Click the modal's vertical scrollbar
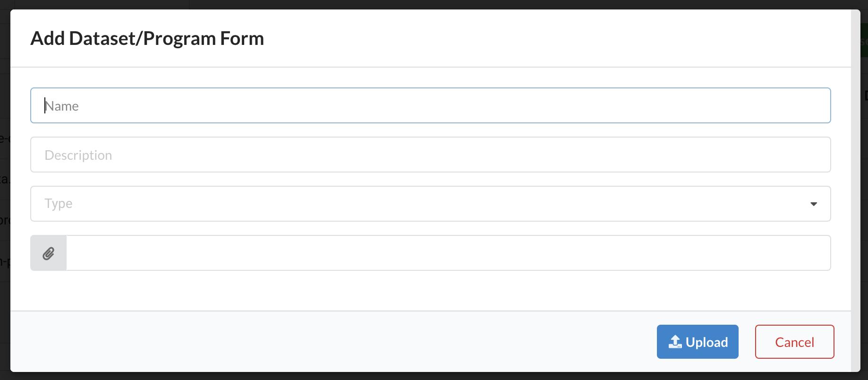 coord(855,189)
